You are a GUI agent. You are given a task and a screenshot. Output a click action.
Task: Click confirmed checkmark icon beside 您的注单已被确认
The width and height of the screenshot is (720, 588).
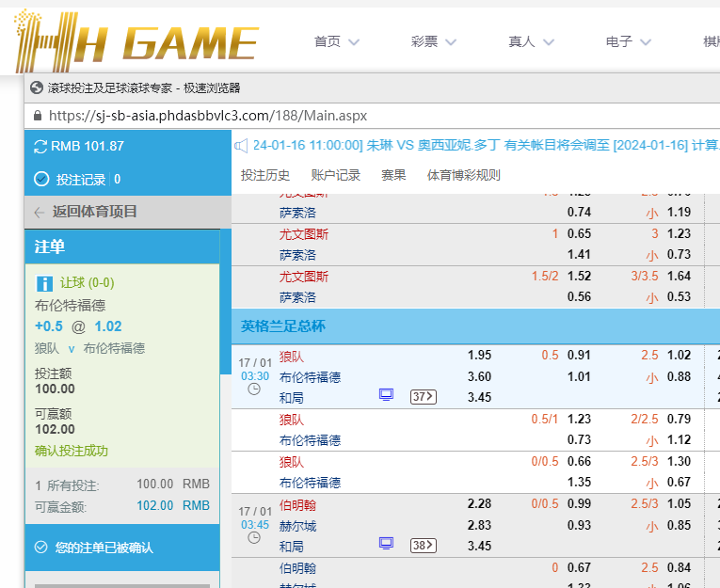[x=40, y=548]
